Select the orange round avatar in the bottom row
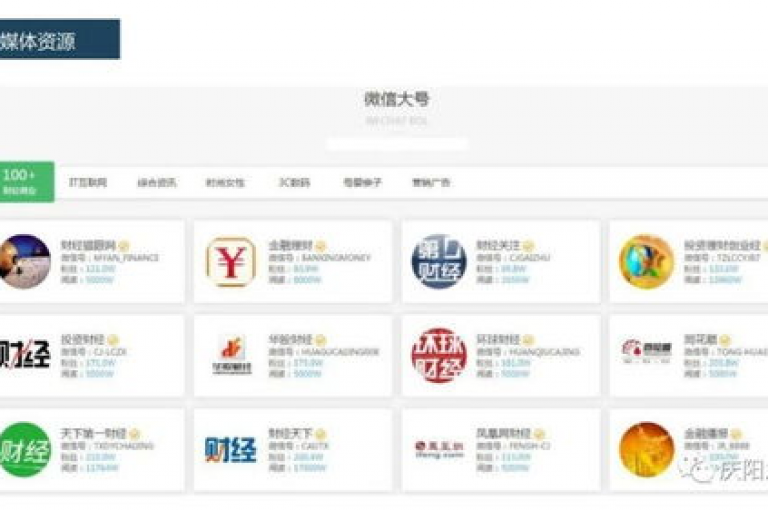 click(647, 450)
